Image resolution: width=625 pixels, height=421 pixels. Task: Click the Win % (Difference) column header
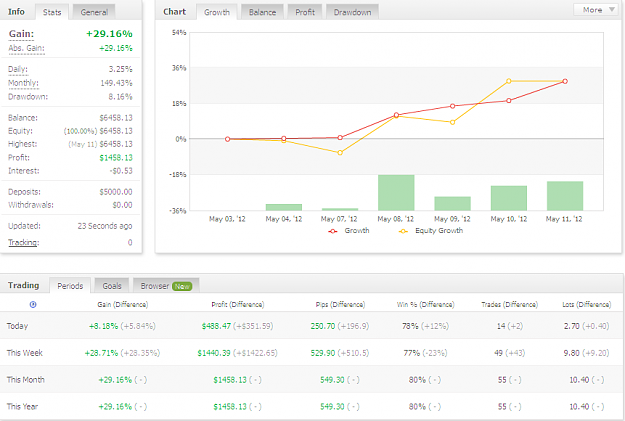coord(425,305)
